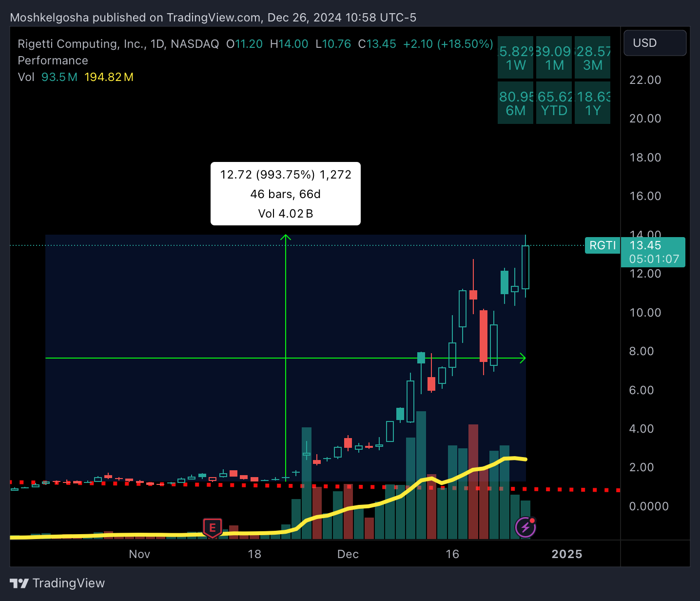The width and height of the screenshot is (700, 601).
Task: Click the O11.20 open value in header
Action: click(x=244, y=44)
